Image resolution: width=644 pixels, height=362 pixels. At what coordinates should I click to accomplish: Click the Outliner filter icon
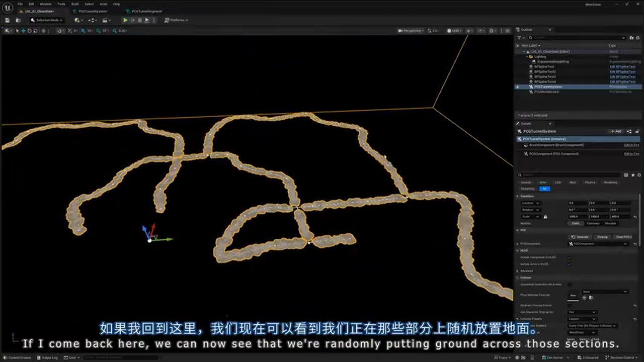pos(519,38)
